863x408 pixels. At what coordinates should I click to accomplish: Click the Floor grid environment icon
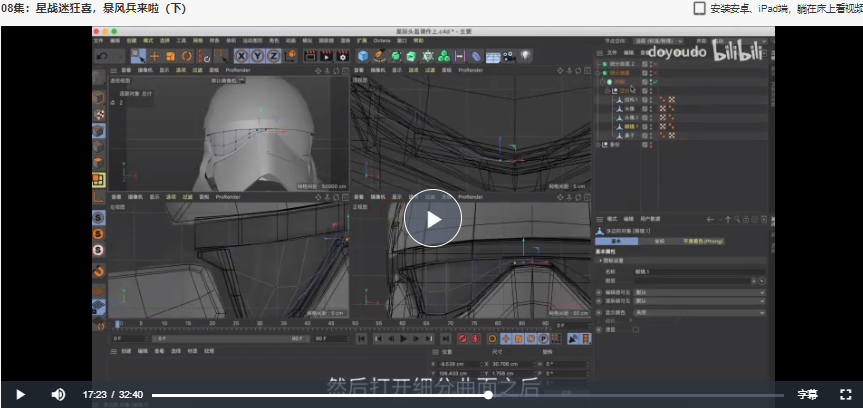tap(493, 56)
